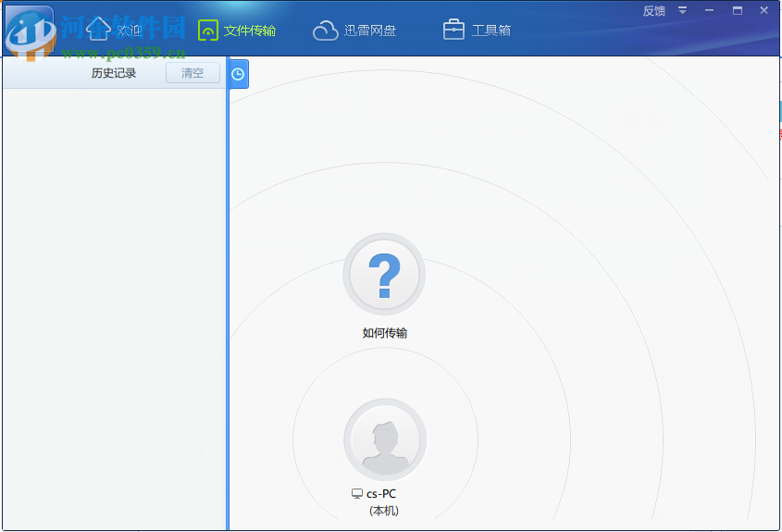Select the cs-PC local user avatar
782x532 pixels.
[x=384, y=439]
